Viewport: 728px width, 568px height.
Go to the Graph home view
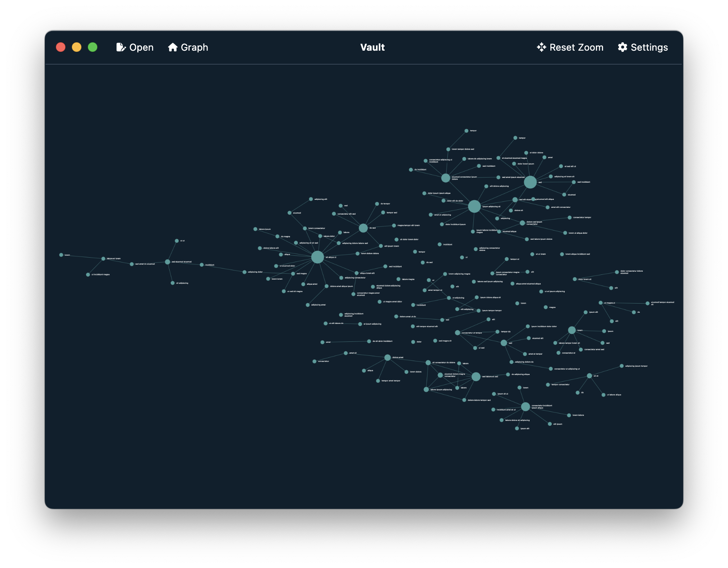[188, 47]
